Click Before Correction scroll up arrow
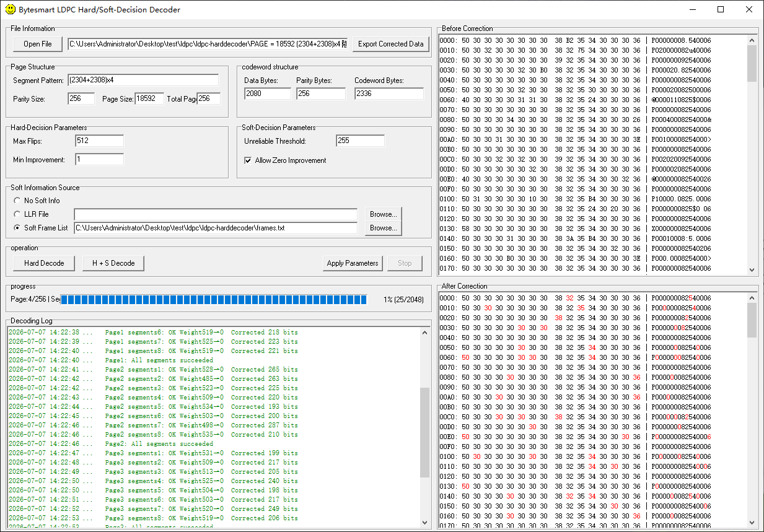The width and height of the screenshot is (764, 532). point(752,40)
